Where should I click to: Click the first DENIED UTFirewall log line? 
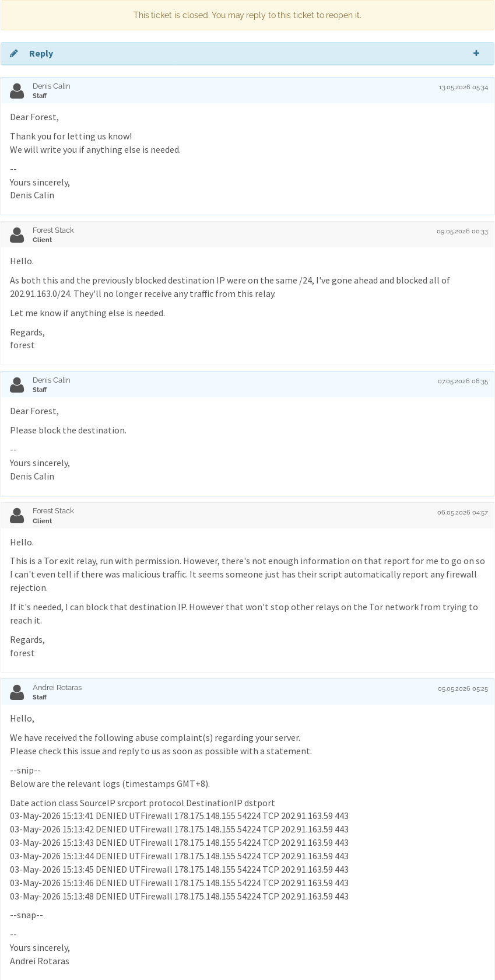pos(179,816)
